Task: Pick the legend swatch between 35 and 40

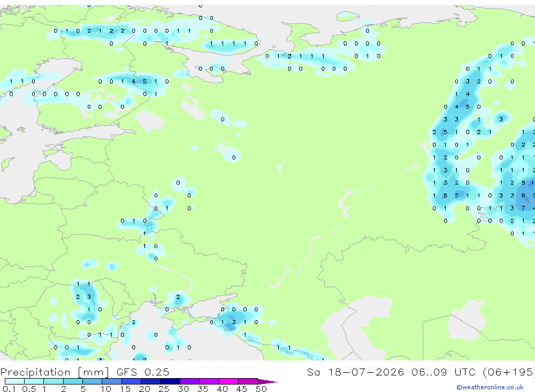Action: tap(209, 381)
